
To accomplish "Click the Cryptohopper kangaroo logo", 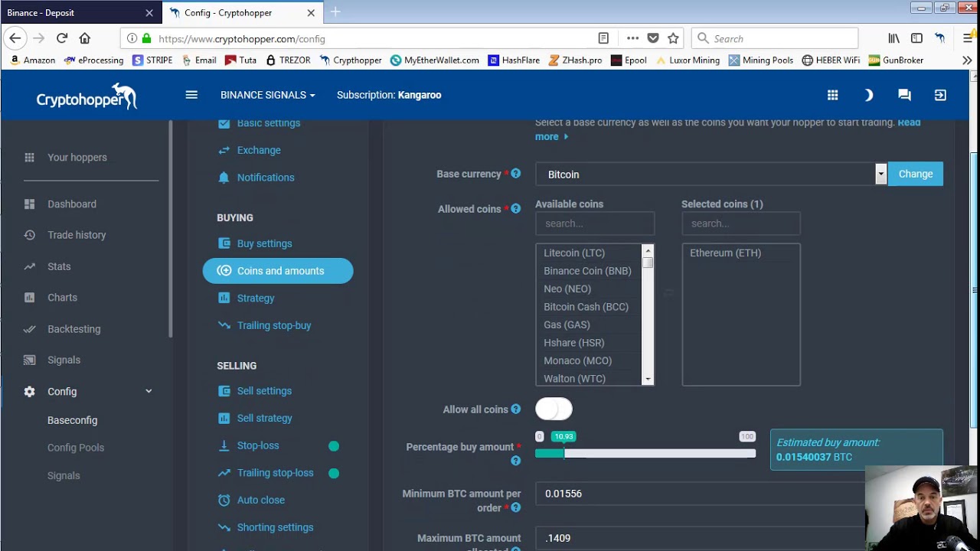I will click(87, 96).
